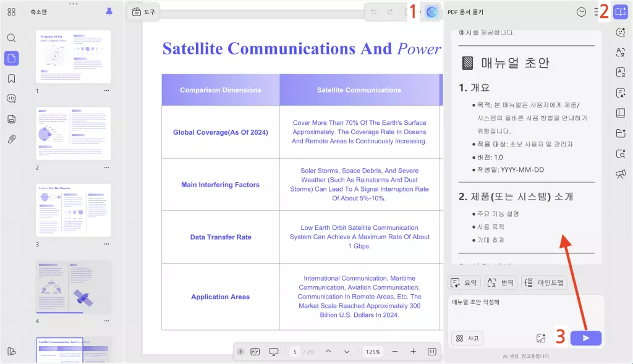633x364 pixels.
Task: Click the Comparison Dimensions table header
Action: (x=221, y=90)
